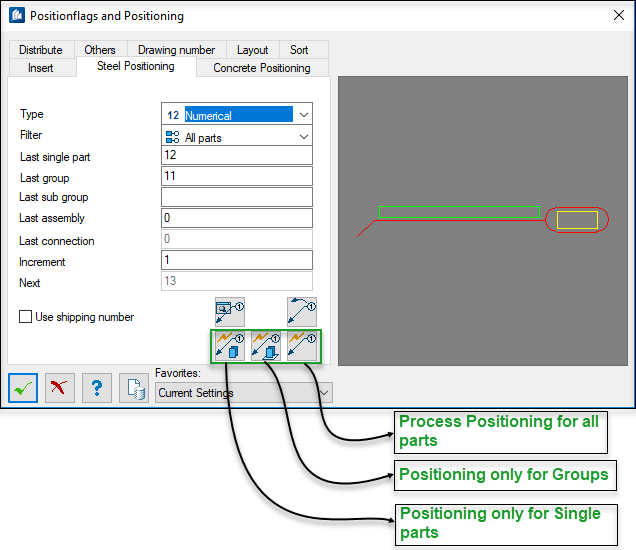This screenshot has width=636, height=550.
Task: Click the Favorites label
Action: click(x=178, y=373)
